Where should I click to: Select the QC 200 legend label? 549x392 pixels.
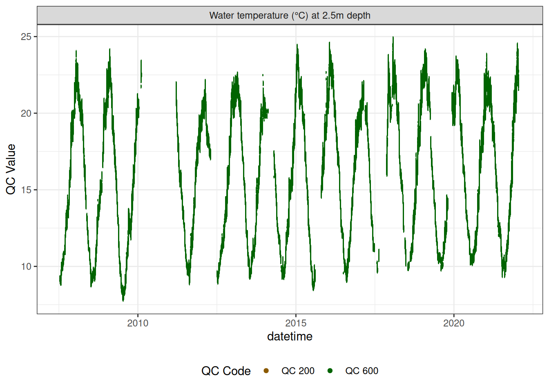298,371
